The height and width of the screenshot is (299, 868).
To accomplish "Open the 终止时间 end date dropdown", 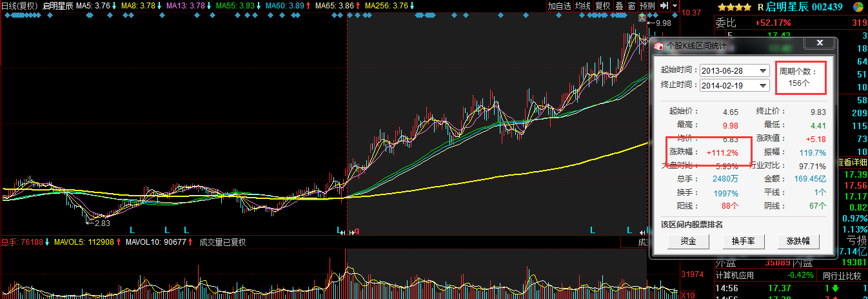I will [764, 85].
